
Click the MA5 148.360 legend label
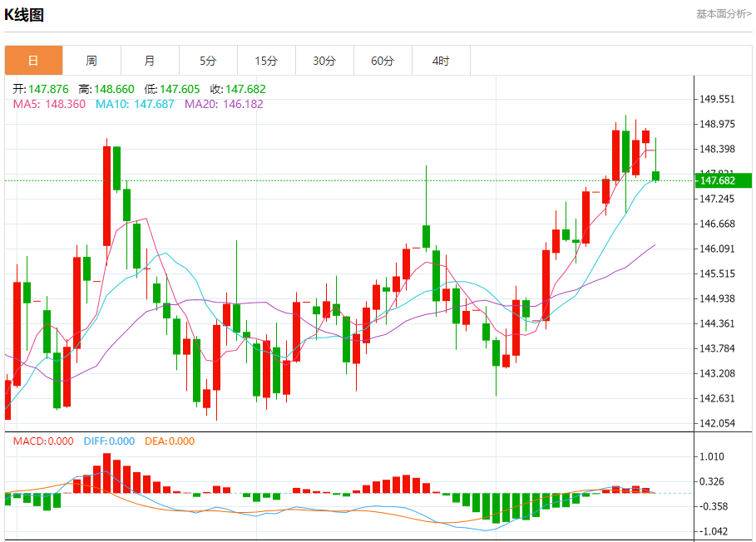point(49,104)
